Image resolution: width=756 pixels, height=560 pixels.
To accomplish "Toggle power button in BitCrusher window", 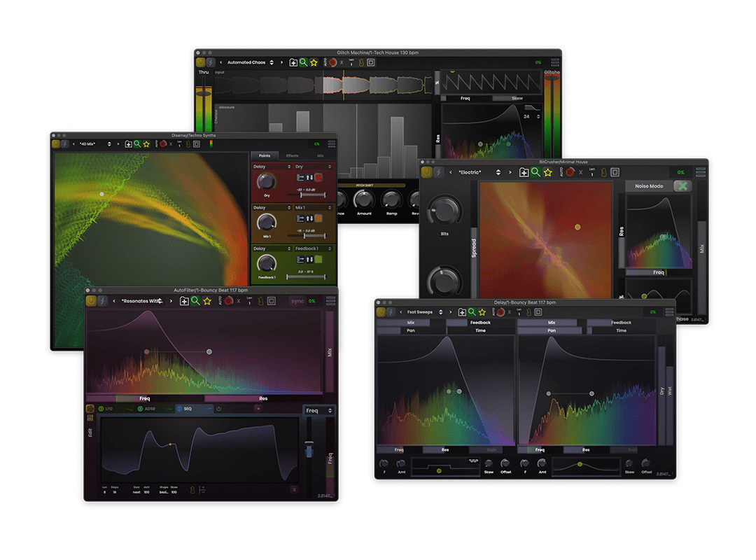I will (x=427, y=172).
